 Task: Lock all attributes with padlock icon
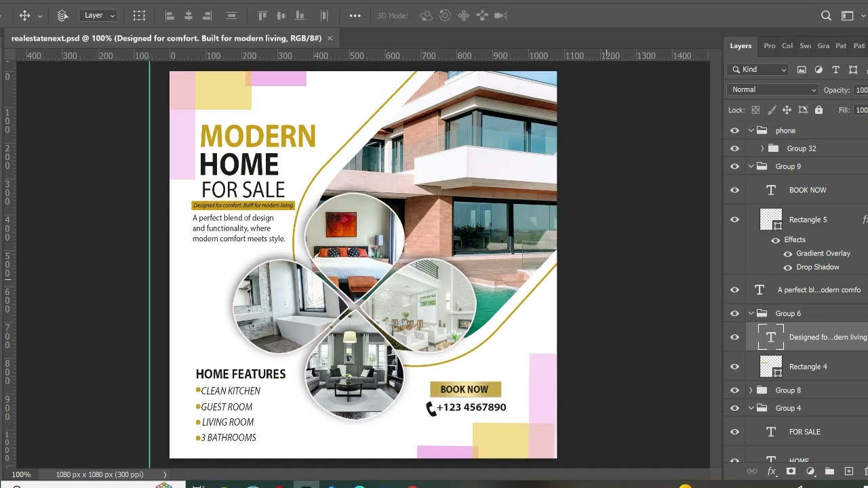[818, 110]
